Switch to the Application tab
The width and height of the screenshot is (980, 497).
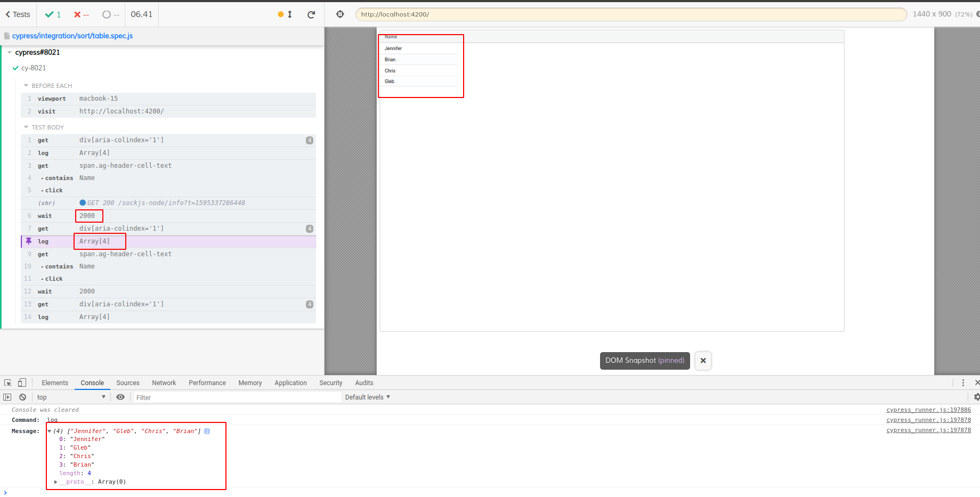click(290, 382)
